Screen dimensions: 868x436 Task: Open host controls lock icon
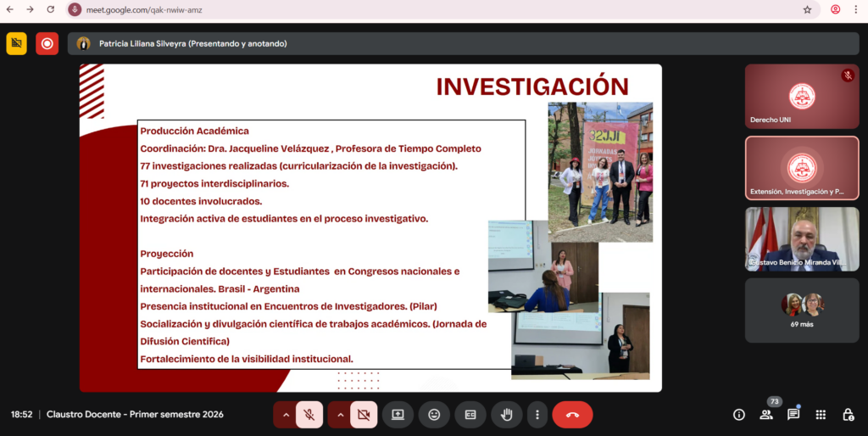point(848,415)
